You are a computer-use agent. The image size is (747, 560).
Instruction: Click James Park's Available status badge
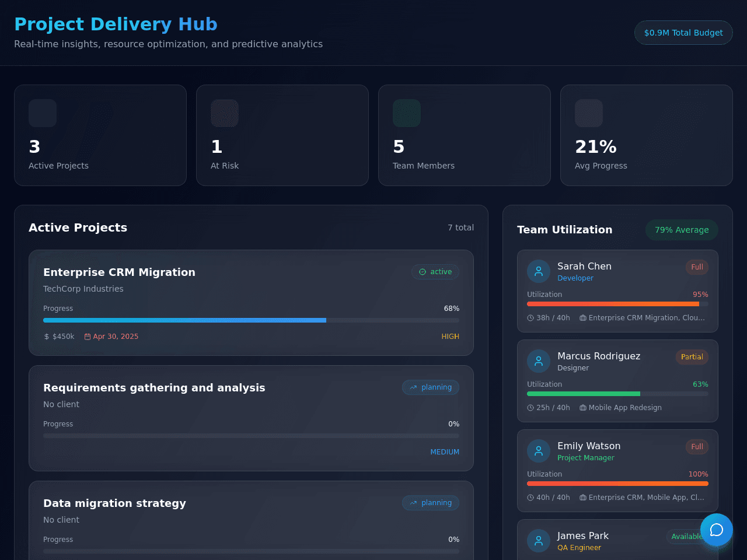click(x=687, y=537)
